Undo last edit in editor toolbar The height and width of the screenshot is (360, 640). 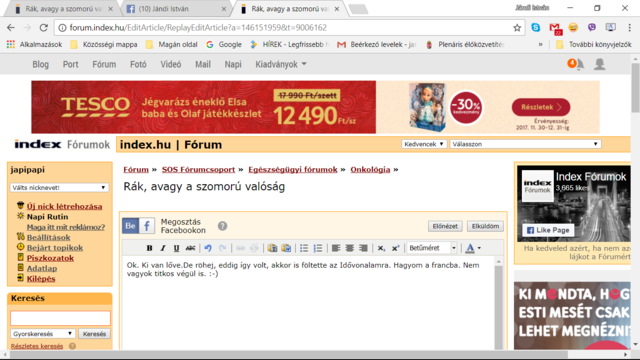[x=208, y=248]
